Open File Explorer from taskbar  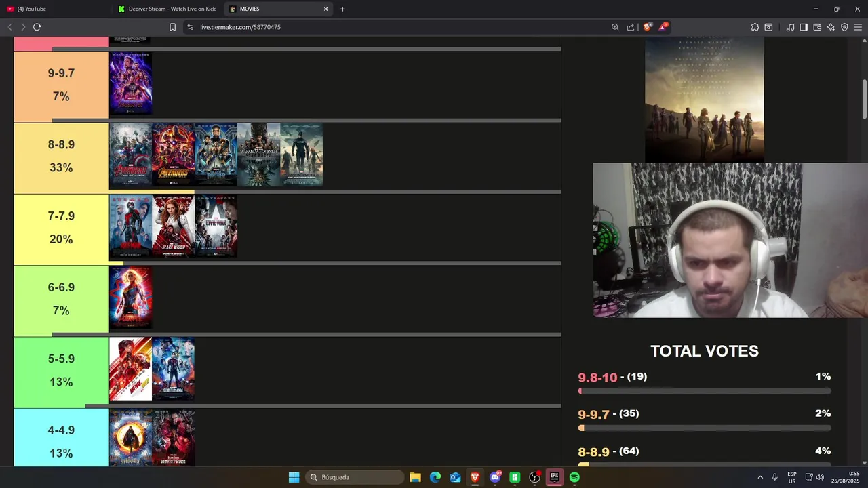pyautogui.click(x=415, y=477)
